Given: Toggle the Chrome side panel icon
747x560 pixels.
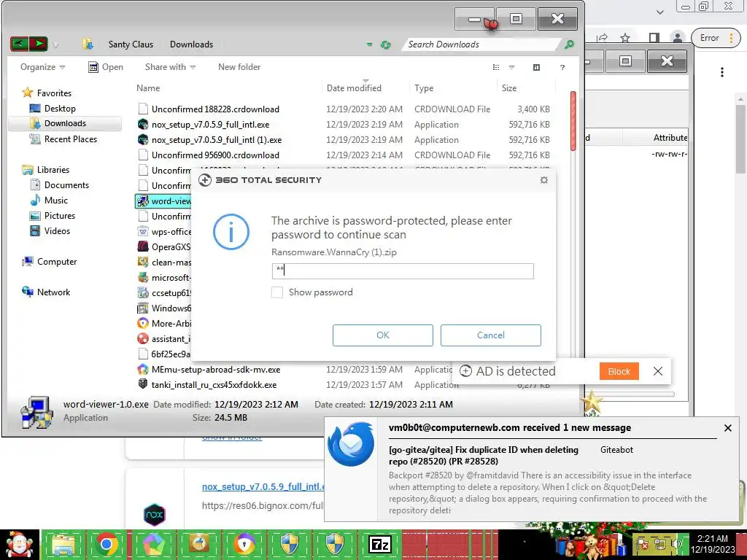Looking at the screenshot, I should (x=654, y=38).
